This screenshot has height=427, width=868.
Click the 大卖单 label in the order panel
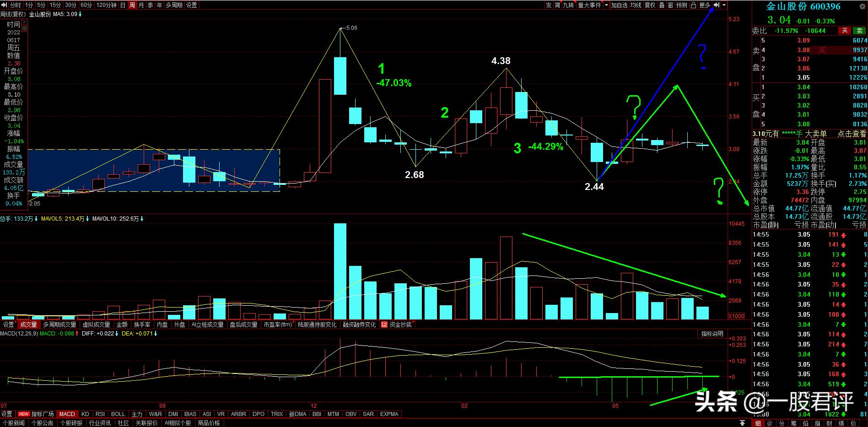816,134
